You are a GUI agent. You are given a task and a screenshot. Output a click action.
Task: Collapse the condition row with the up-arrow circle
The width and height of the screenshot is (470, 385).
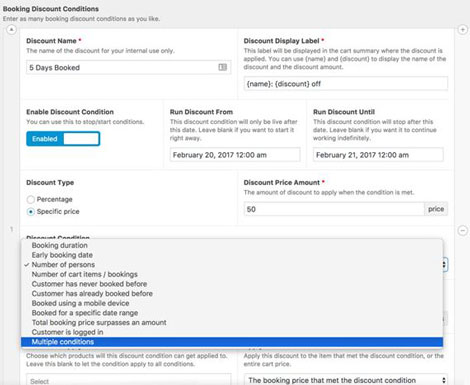[11, 30]
